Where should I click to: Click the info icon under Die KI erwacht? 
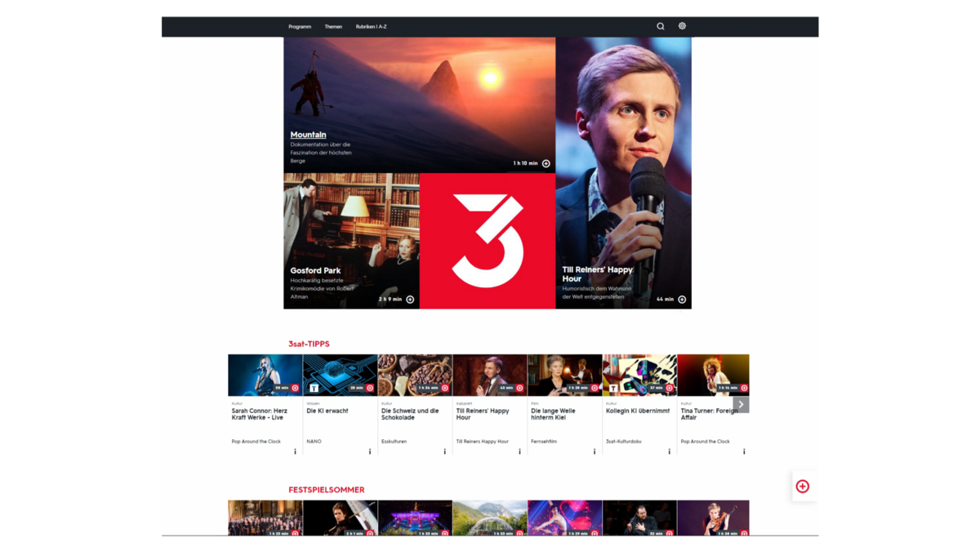tap(370, 450)
